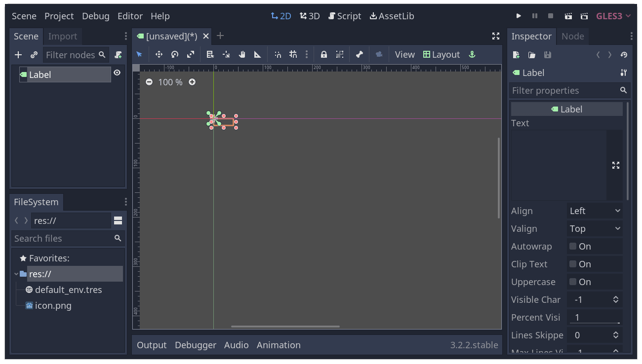Select the Pan mode hand tool
The width and height of the screenshot is (642, 364).
pos(241,54)
